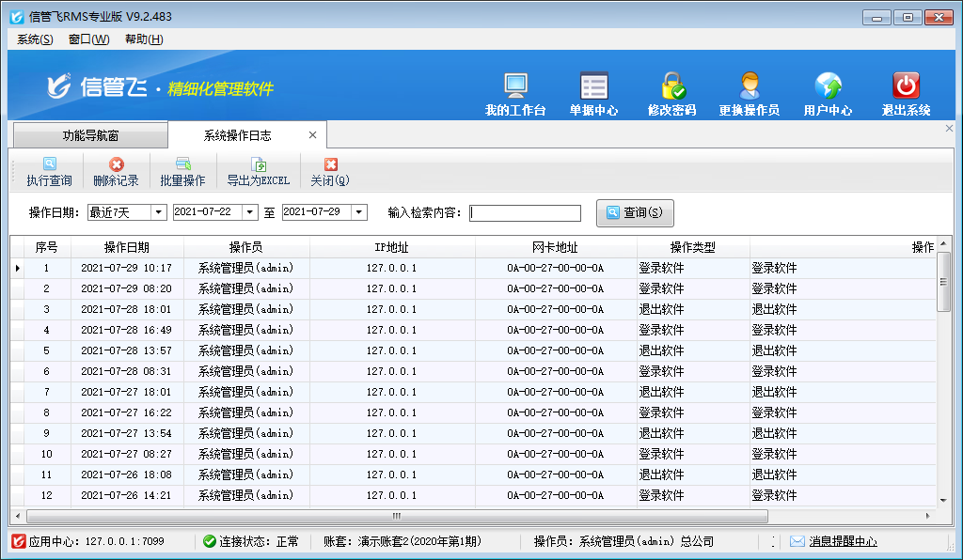Click the green 连接状态 check icon
Image resolution: width=963 pixels, height=560 pixels.
[210, 541]
